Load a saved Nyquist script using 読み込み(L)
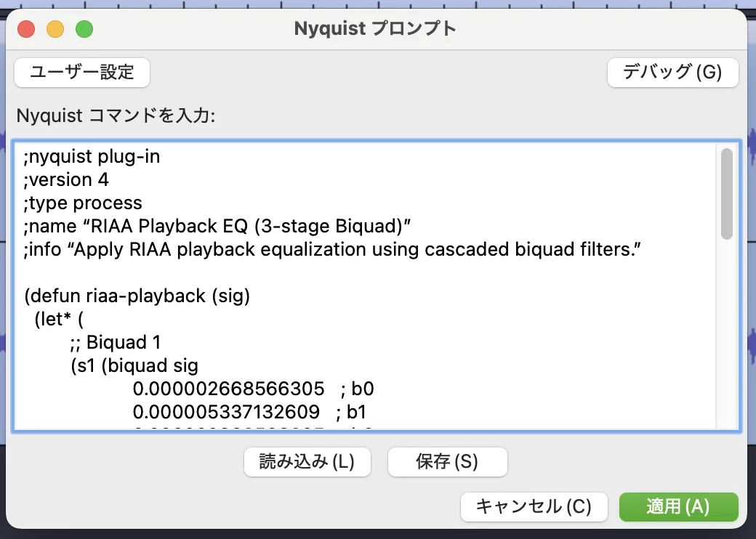756x539 pixels. pos(307,461)
